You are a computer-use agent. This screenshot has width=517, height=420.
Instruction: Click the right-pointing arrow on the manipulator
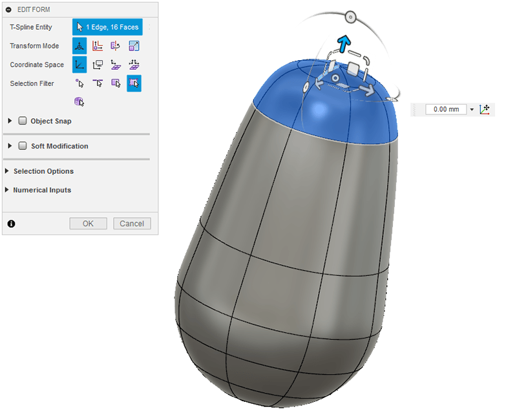(367, 89)
